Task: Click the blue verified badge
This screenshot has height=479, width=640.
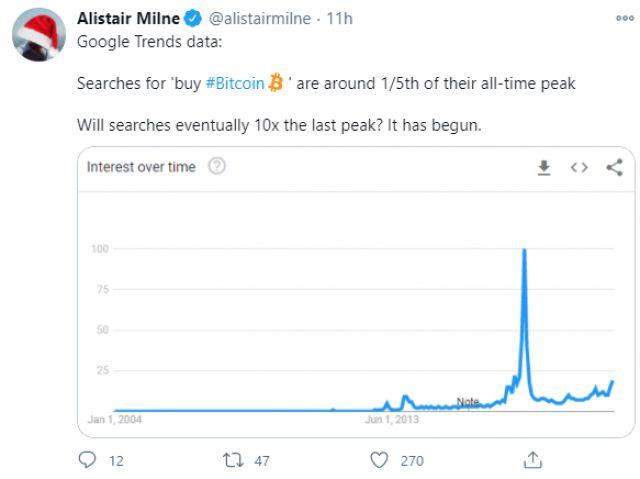Action: pyautogui.click(x=193, y=18)
